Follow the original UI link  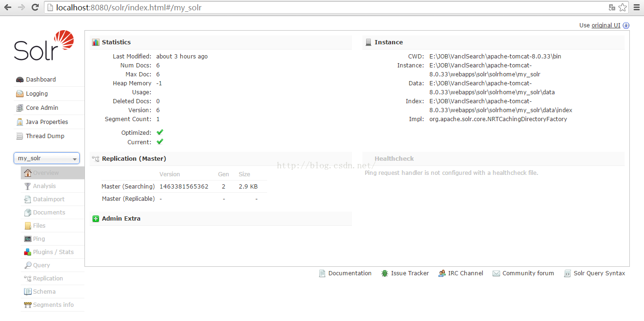[606, 25]
